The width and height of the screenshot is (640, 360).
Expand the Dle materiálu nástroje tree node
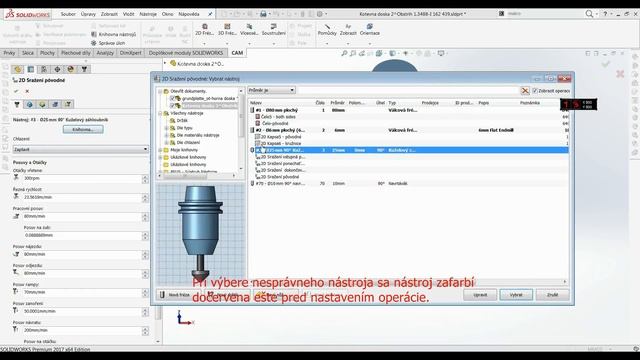[167, 135]
